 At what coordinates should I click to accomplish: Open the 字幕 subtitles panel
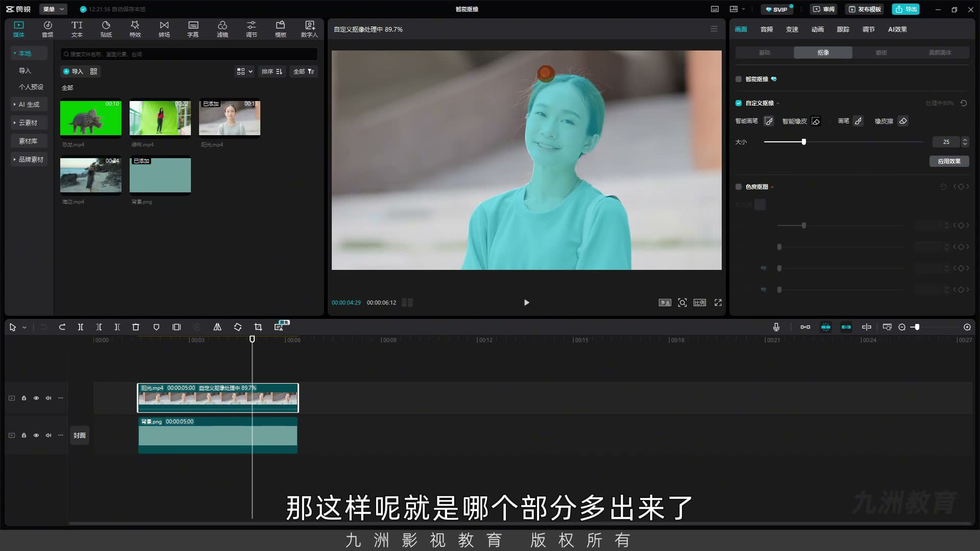(x=193, y=29)
